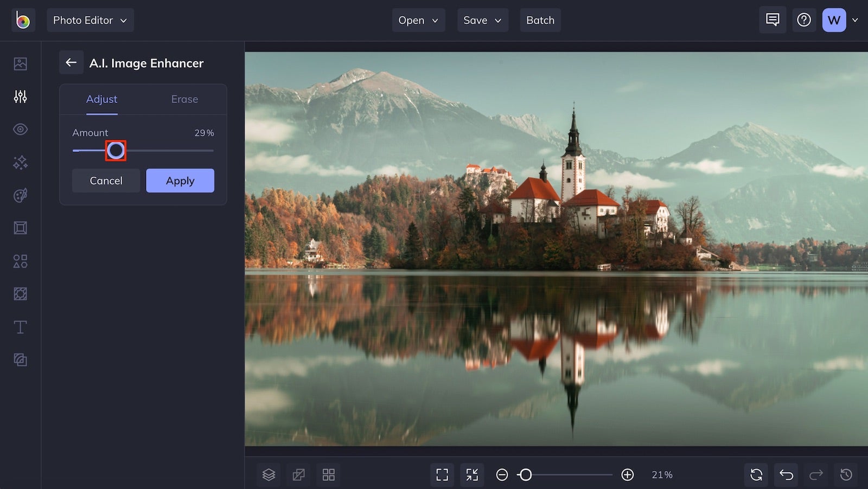The width and height of the screenshot is (868, 489).
Task: Open the history icon in bottom toolbar
Action: pyautogui.click(x=845, y=474)
